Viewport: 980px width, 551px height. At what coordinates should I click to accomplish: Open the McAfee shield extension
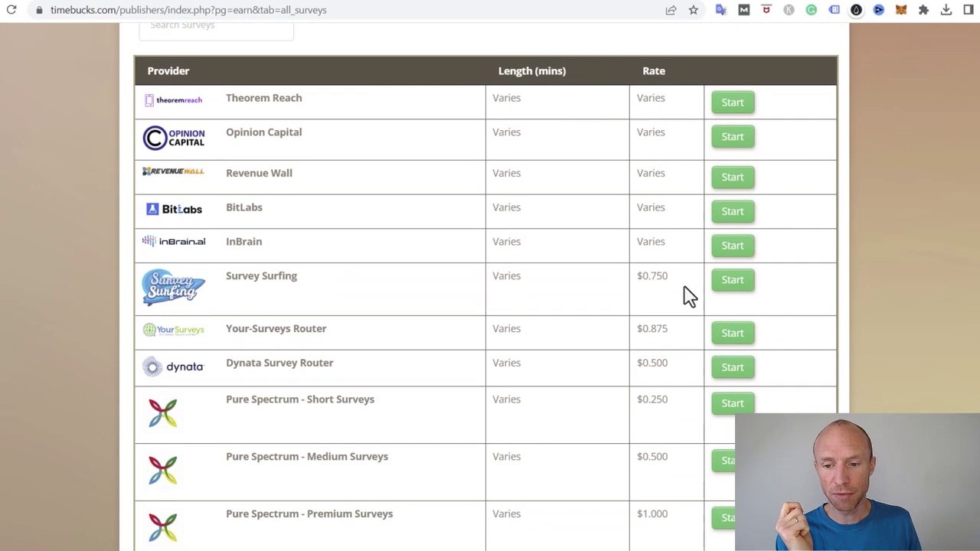point(766,10)
